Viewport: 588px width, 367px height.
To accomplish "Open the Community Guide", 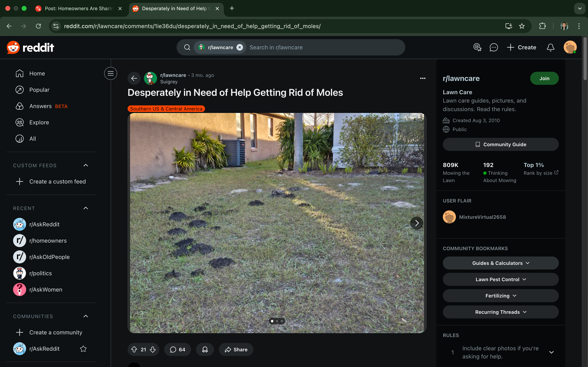I will point(500,144).
